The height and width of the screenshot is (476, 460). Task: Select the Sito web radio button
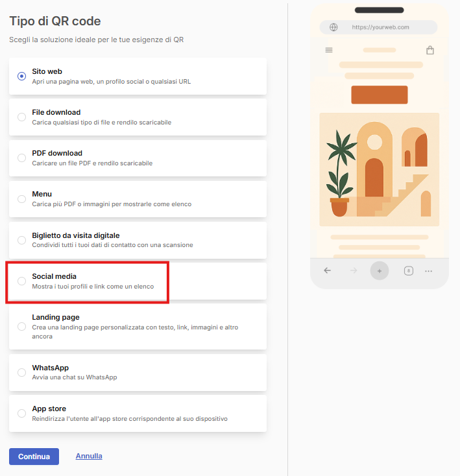[21, 76]
